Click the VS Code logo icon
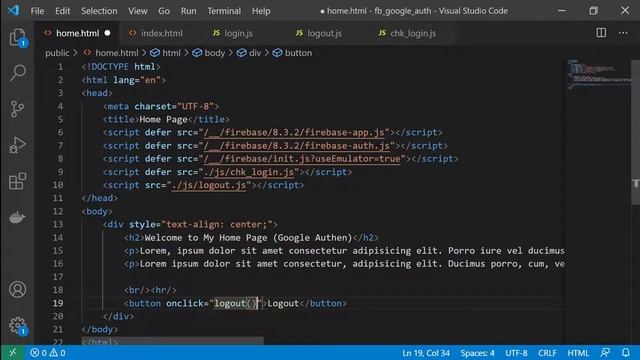 [13, 10]
